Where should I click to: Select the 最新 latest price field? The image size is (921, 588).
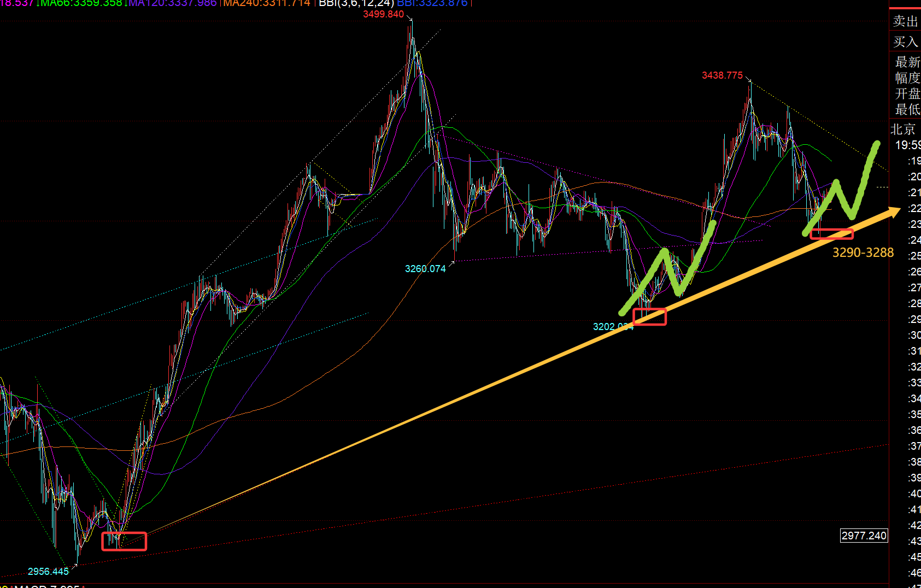[907, 62]
